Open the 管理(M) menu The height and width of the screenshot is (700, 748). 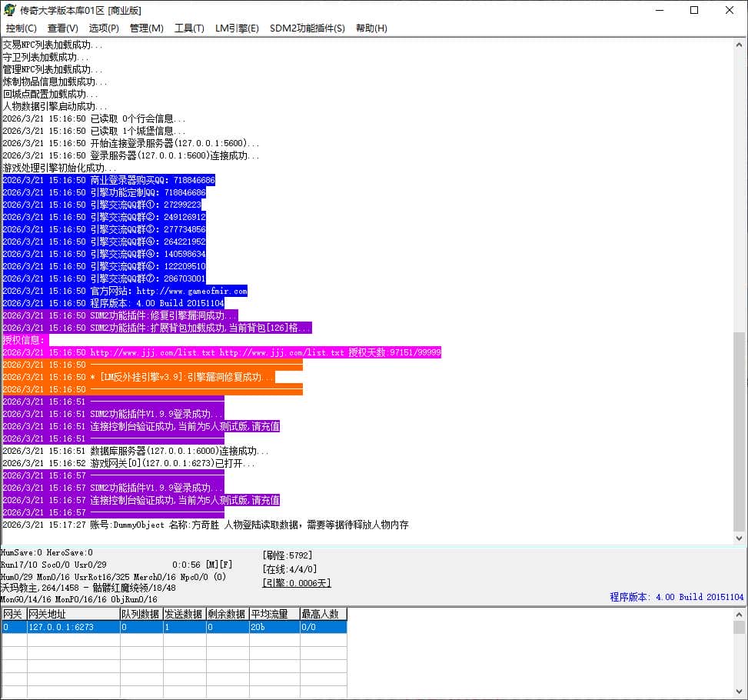point(147,28)
